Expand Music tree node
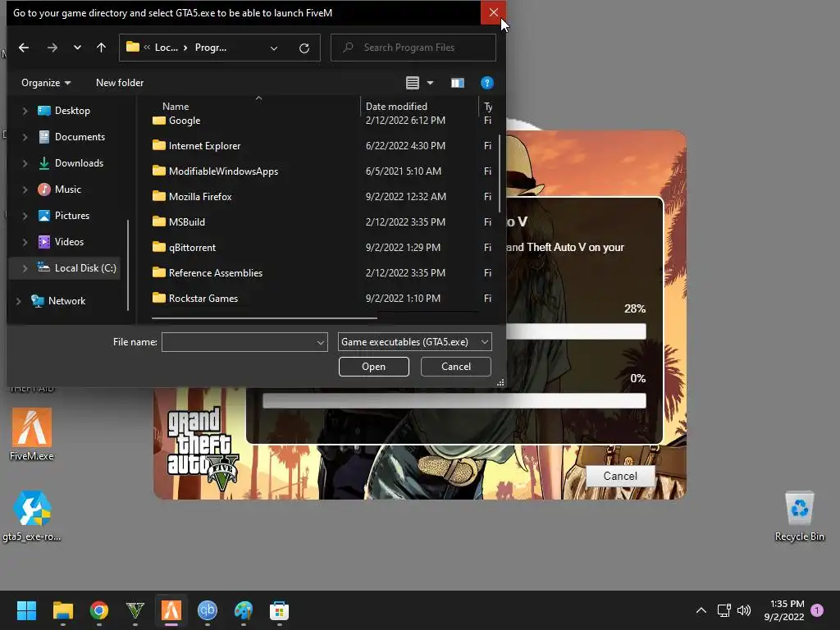 25,189
